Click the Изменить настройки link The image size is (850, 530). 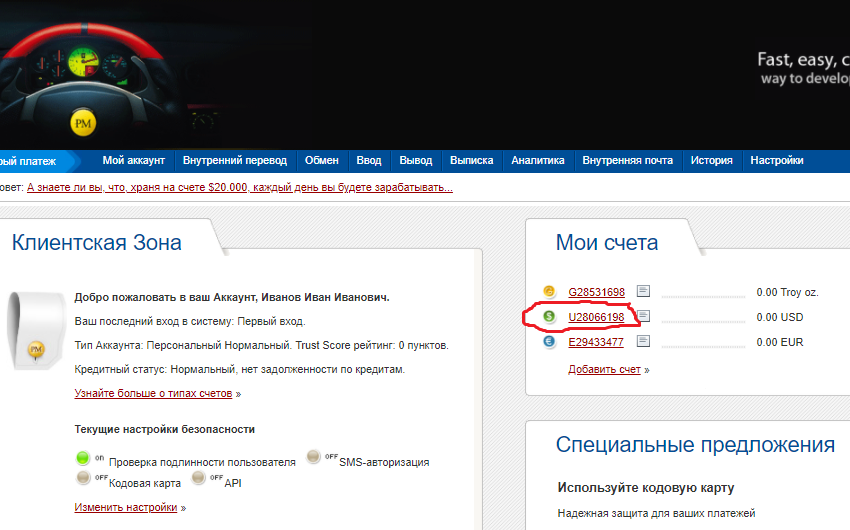[126, 507]
